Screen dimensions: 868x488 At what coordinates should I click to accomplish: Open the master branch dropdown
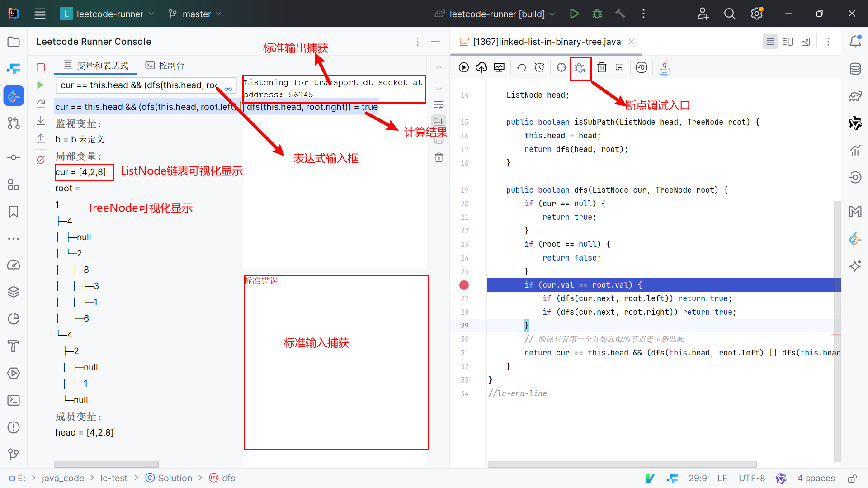tap(195, 14)
